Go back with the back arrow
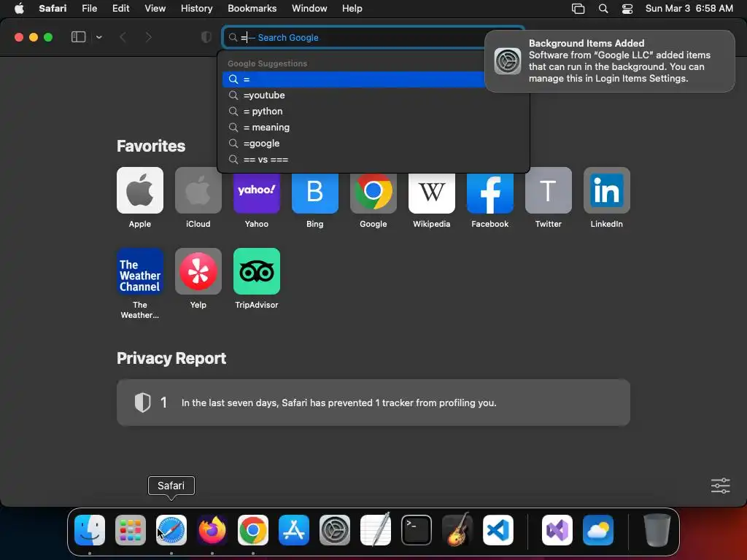 point(123,37)
